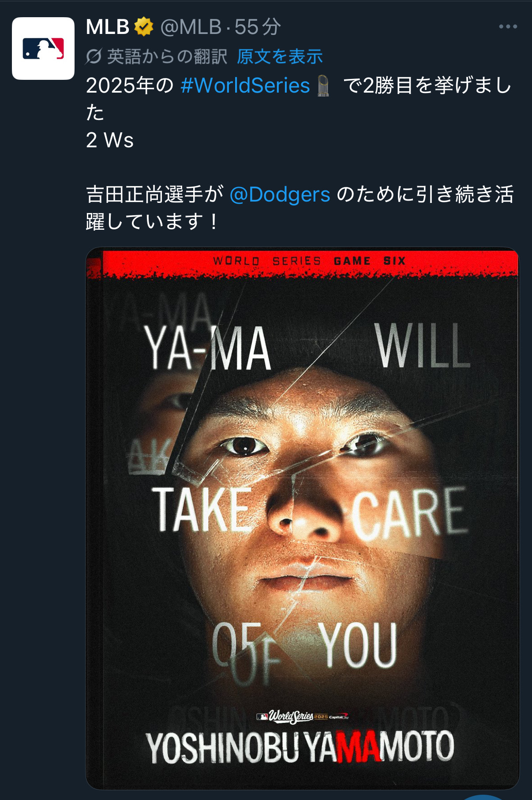Open the three-dot more options menu
The image size is (532, 800).
tap(508, 27)
